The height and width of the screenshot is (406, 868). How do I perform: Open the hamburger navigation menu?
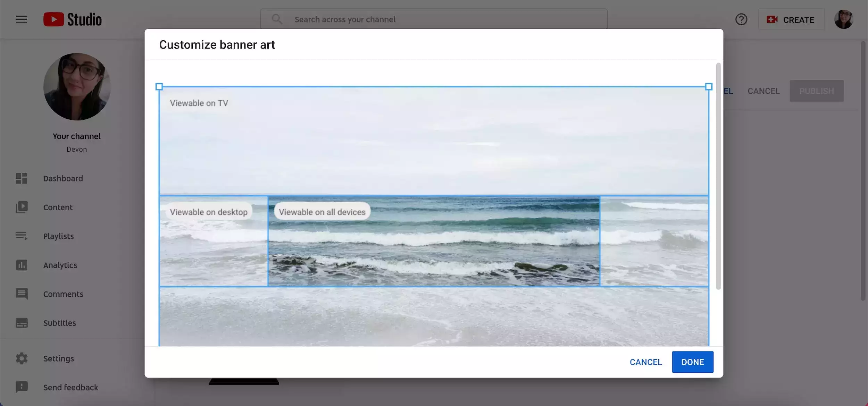coord(22,19)
